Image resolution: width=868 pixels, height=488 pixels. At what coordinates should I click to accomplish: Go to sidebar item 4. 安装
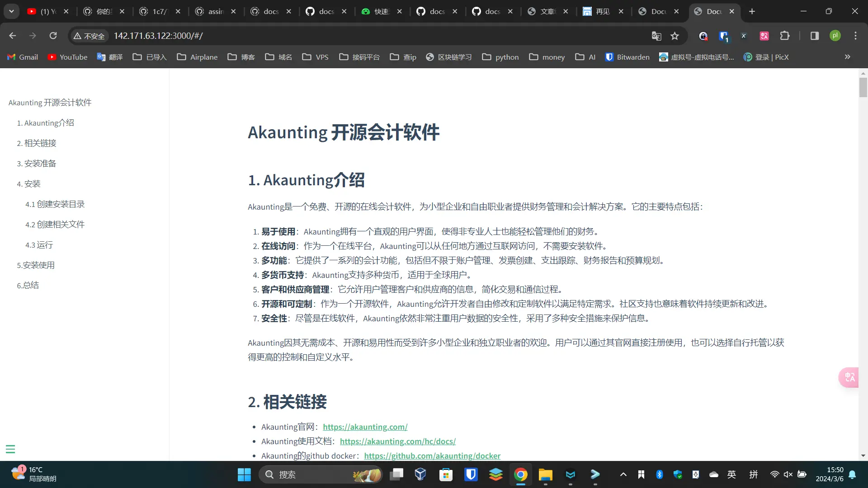[x=28, y=184]
